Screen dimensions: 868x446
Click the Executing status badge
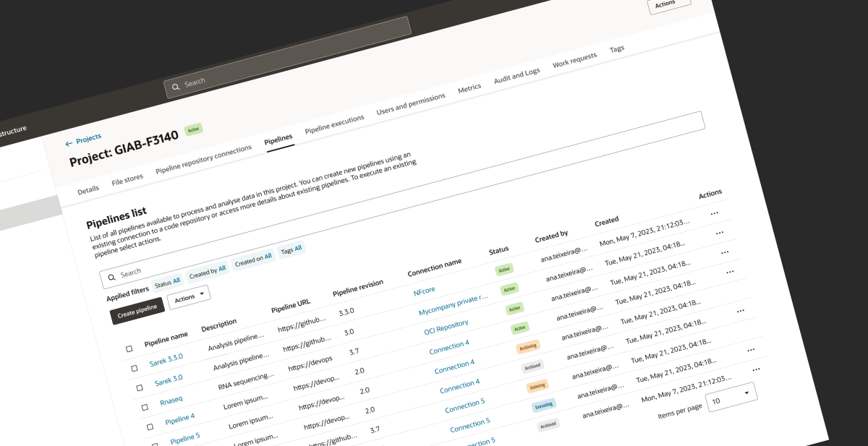click(x=543, y=406)
